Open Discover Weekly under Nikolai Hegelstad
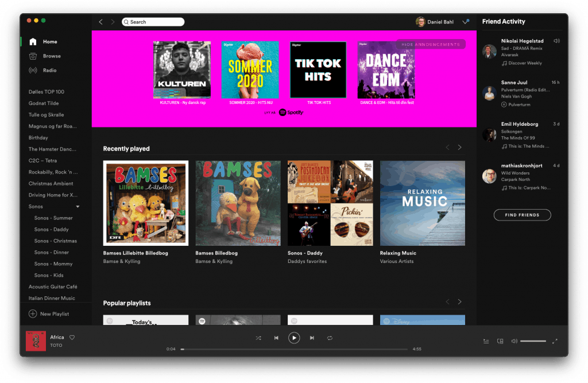 point(525,63)
